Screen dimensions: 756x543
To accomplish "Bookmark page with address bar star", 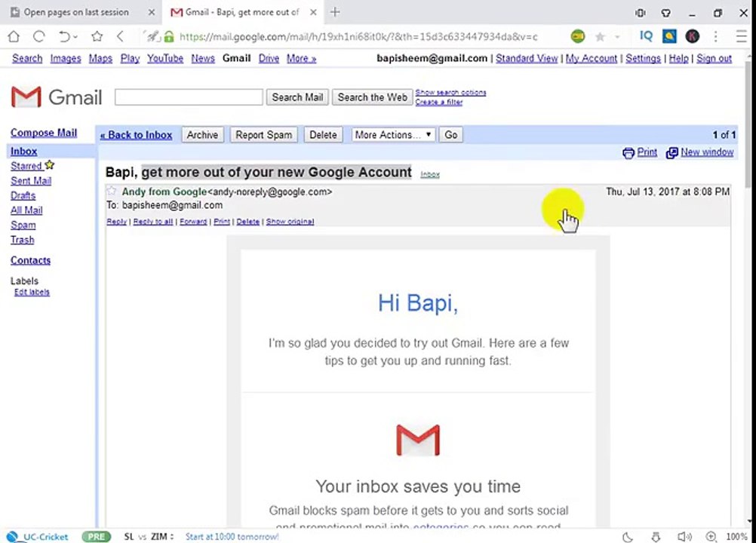I will pyautogui.click(x=600, y=37).
